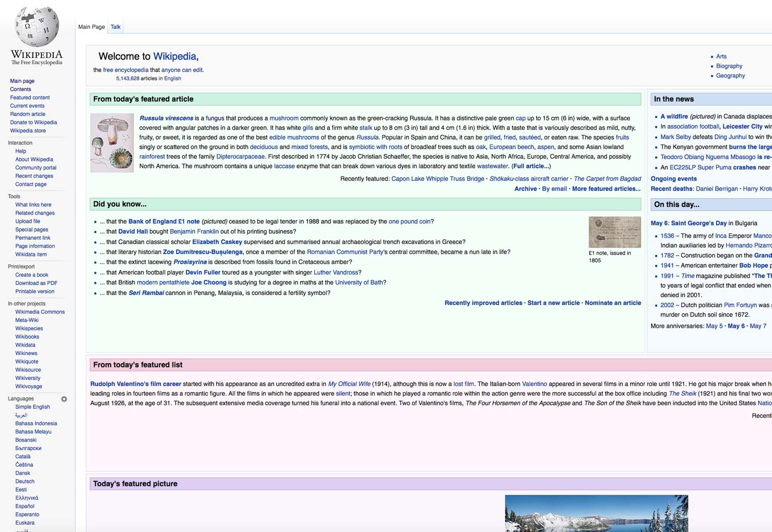Open the Full article link
The width and height of the screenshot is (772, 532).
click(531, 166)
